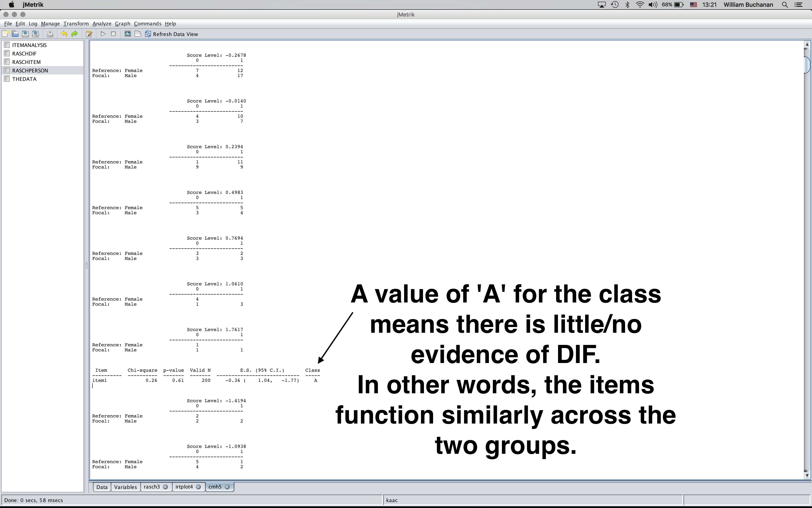
Task: Click the Class column header
Action: [x=312, y=370]
